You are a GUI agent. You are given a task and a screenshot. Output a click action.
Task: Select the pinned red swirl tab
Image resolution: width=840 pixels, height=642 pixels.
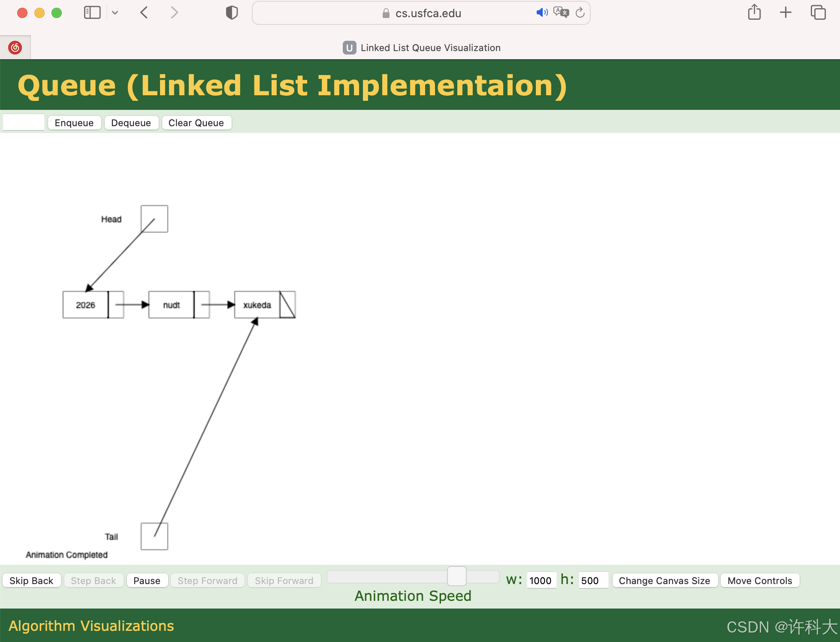[15, 47]
